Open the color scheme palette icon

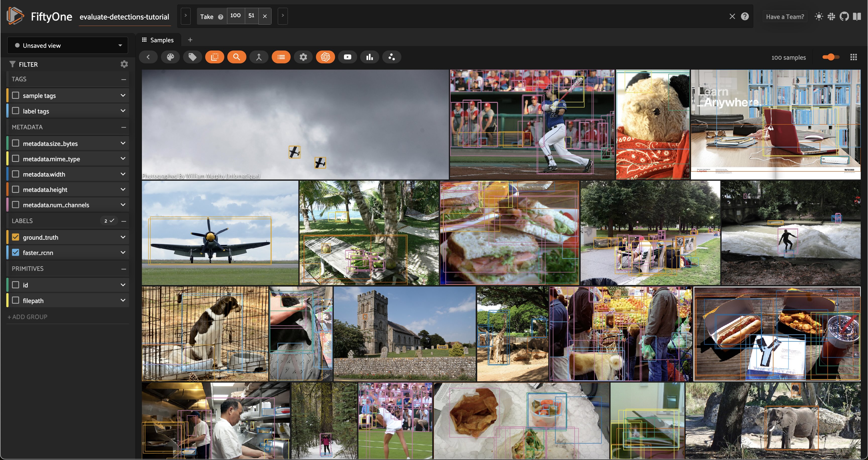pos(171,57)
